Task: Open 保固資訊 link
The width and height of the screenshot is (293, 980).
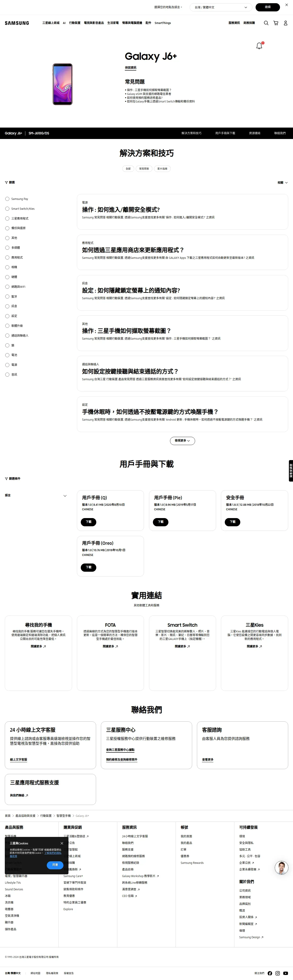Action: click(x=131, y=68)
